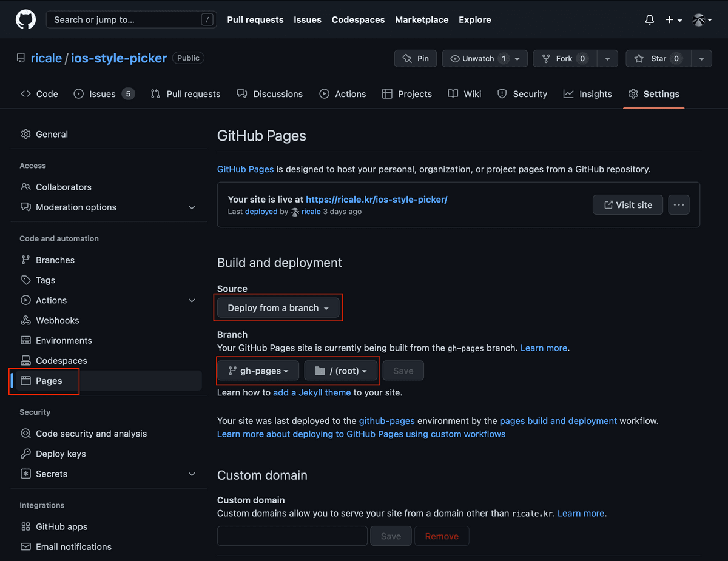Select the Settings tab
Image resolution: width=728 pixels, height=561 pixels.
click(x=654, y=94)
